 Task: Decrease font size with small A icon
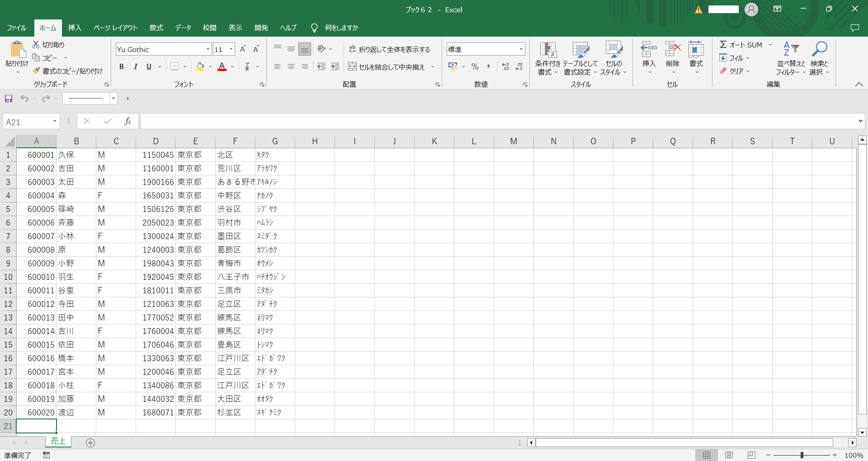(x=256, y=49)
